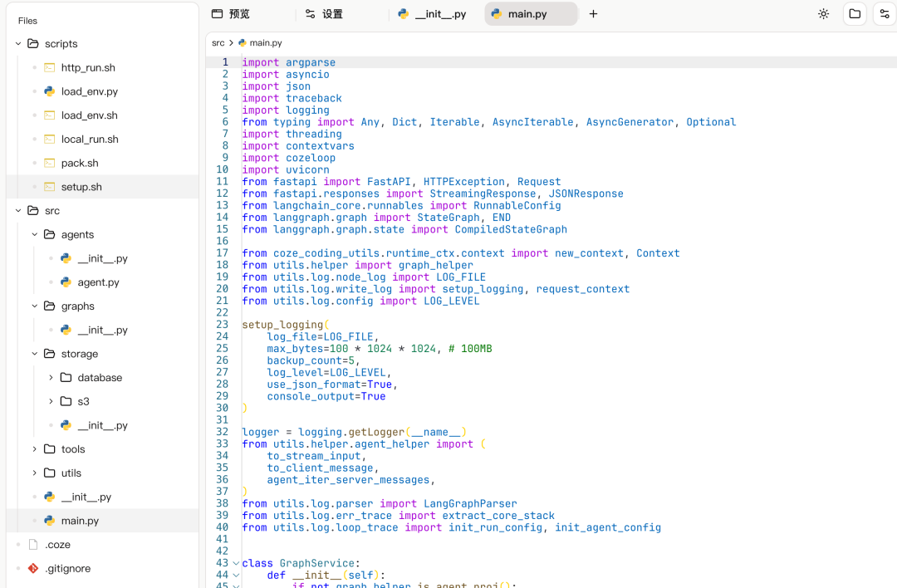Click the shell file icon for http_run.sh

click(50, 68)
